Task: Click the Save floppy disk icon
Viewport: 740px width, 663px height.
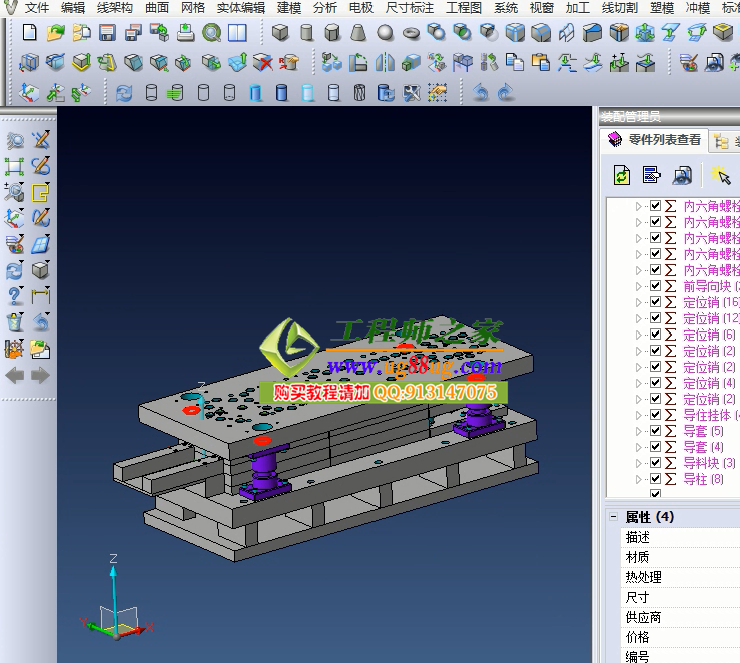Action: click(108, 33)
